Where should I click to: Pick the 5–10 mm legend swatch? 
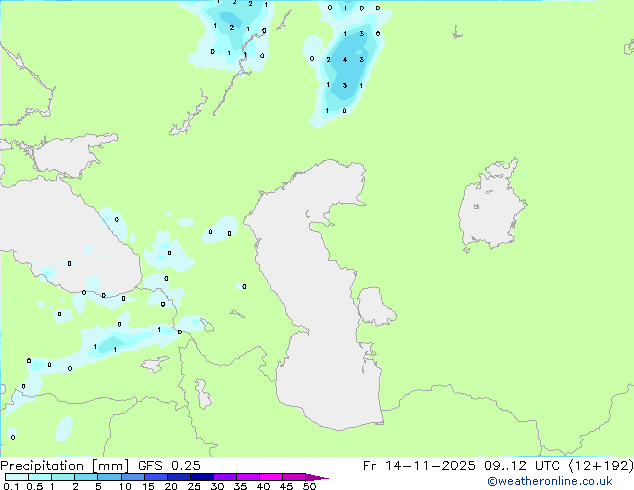coord(109,477)
